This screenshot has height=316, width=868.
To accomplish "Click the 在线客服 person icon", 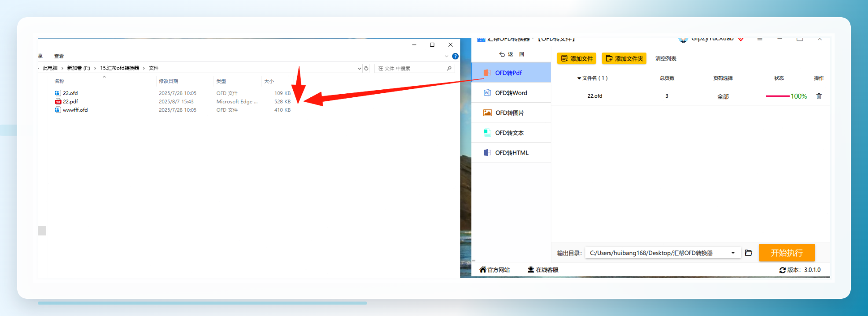I will point(531,269).
